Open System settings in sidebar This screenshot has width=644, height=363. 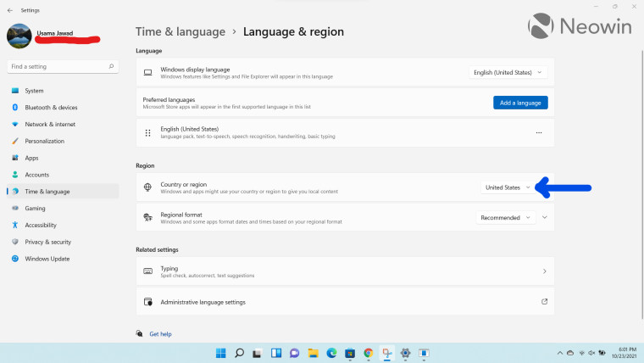click(63, 91)
